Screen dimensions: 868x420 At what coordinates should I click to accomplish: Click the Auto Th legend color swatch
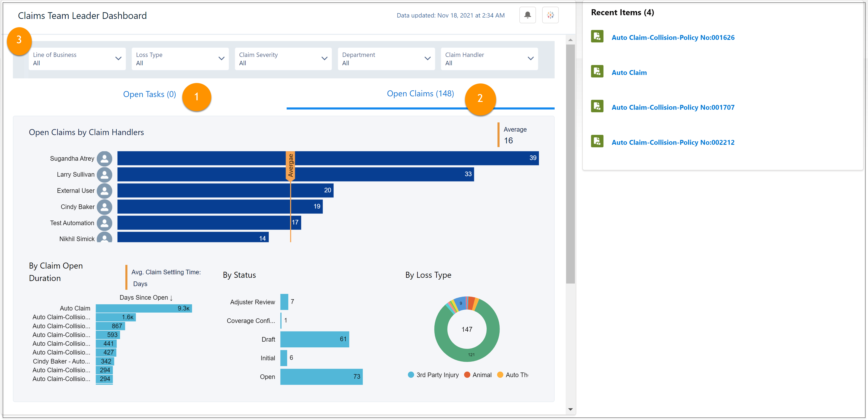click(500, 375)
